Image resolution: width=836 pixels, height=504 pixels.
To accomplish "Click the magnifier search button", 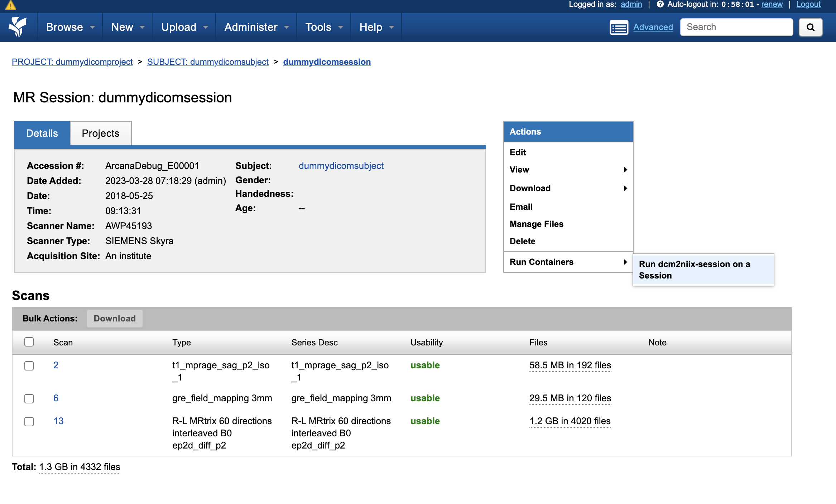I will coord(811,28).
